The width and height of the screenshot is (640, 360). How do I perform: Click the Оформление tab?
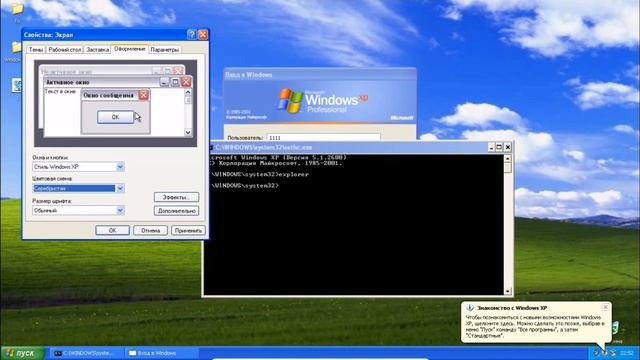130,49
